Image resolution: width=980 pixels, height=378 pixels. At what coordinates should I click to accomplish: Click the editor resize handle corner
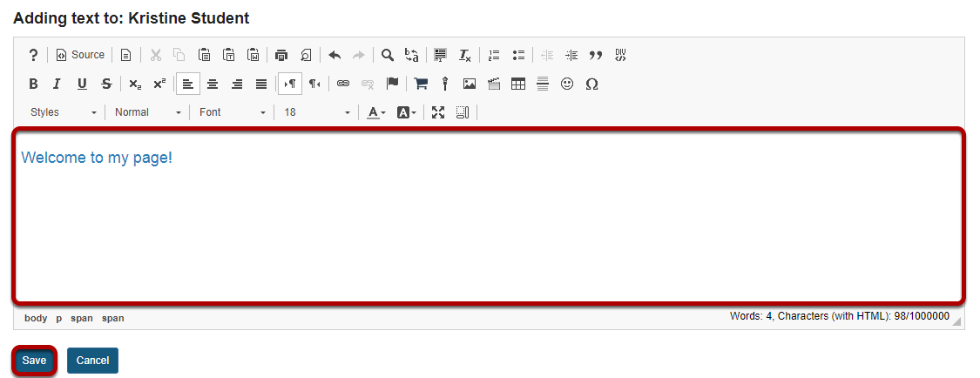point(956,321)
